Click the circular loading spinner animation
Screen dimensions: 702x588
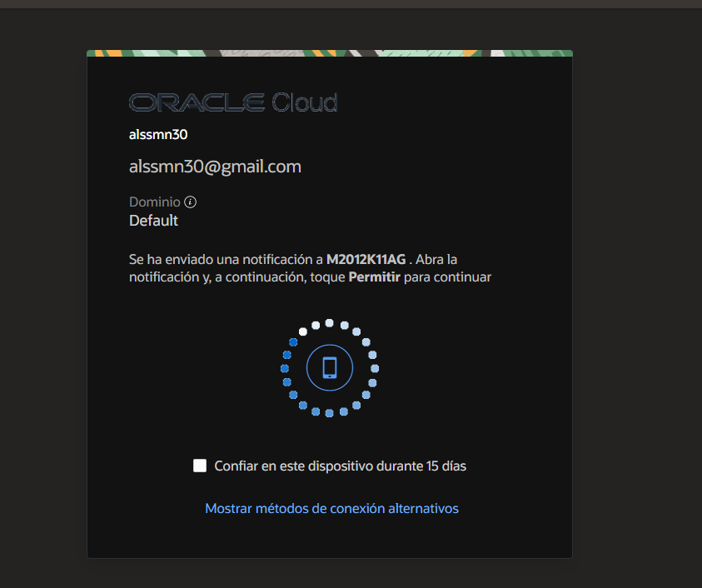[330, 367]
